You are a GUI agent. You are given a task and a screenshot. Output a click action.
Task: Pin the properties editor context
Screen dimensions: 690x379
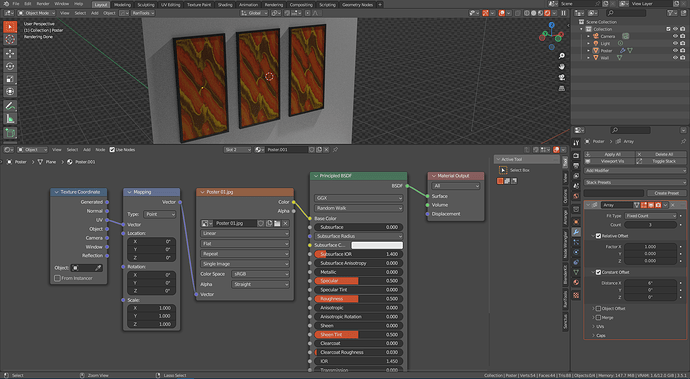pyautogui.click(x=683, y=141)
